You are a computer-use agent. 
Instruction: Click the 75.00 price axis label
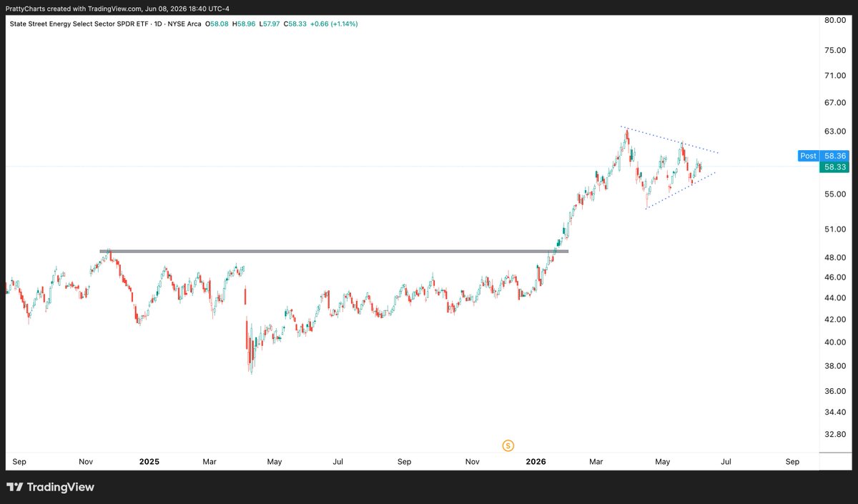tap(834, 50)
